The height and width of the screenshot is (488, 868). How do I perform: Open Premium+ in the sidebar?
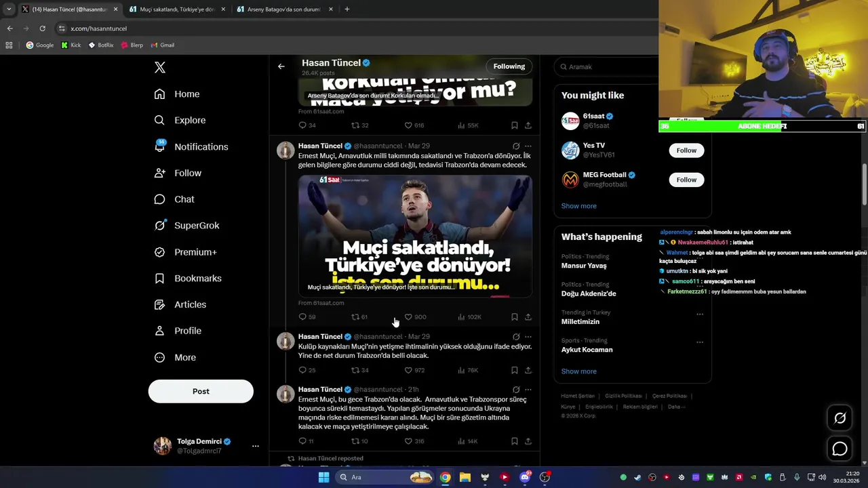pos(185,252)
